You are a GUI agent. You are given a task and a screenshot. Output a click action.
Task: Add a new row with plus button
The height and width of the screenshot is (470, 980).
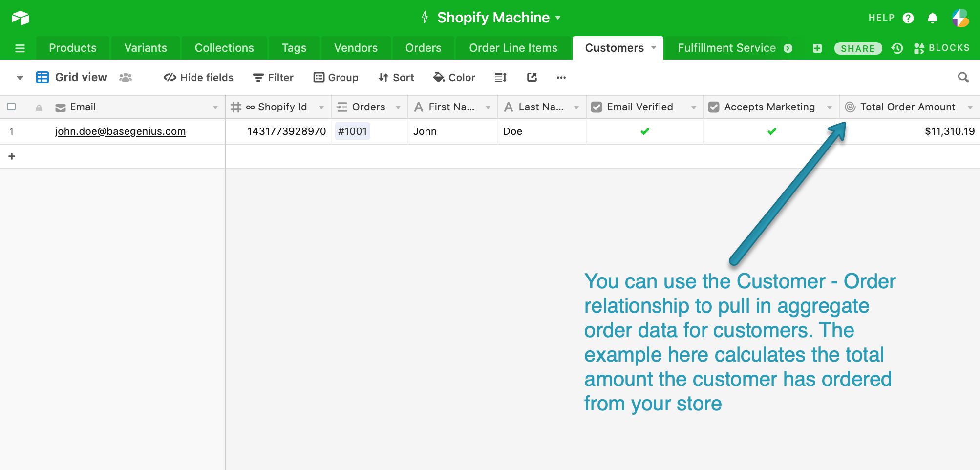[x=12, y=156]
